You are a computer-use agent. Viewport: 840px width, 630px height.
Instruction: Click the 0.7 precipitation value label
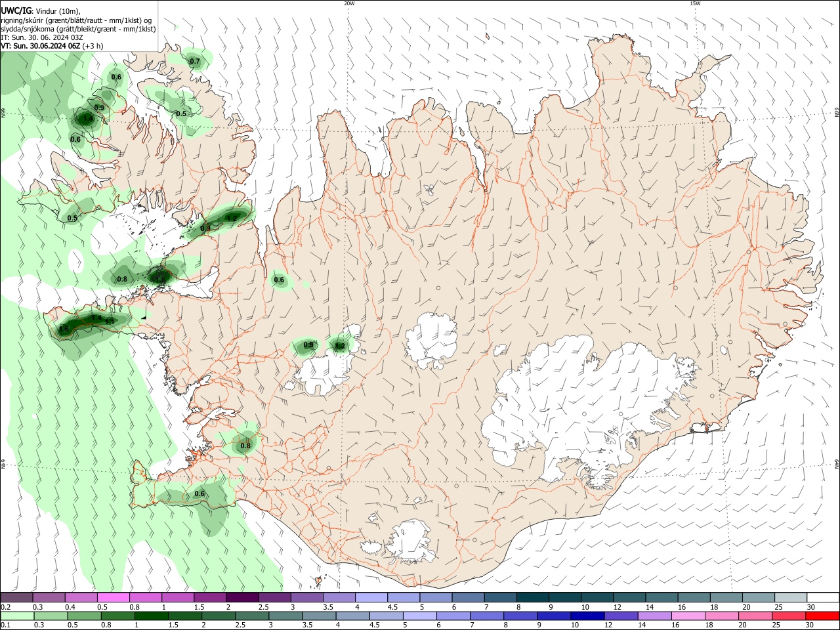click(x=195, y=62)
